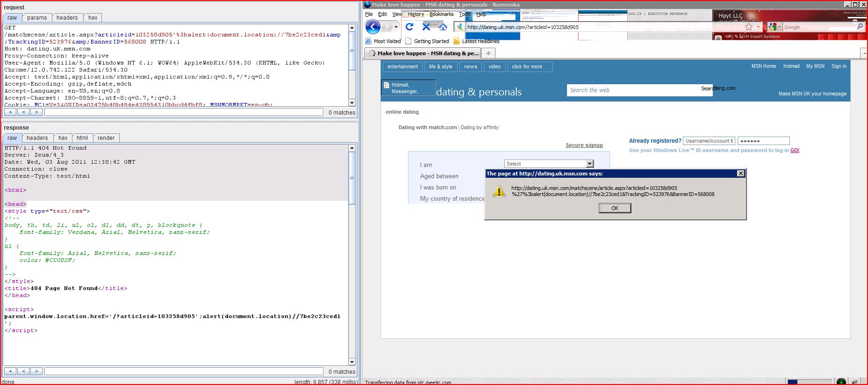Open the life & style nav item

click(x=441, y=67)
